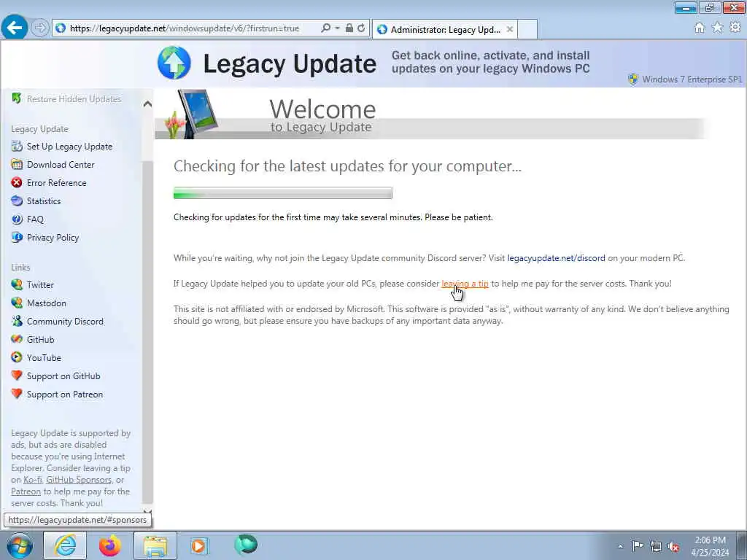Open the Windows Start menu

click(19, 545)
